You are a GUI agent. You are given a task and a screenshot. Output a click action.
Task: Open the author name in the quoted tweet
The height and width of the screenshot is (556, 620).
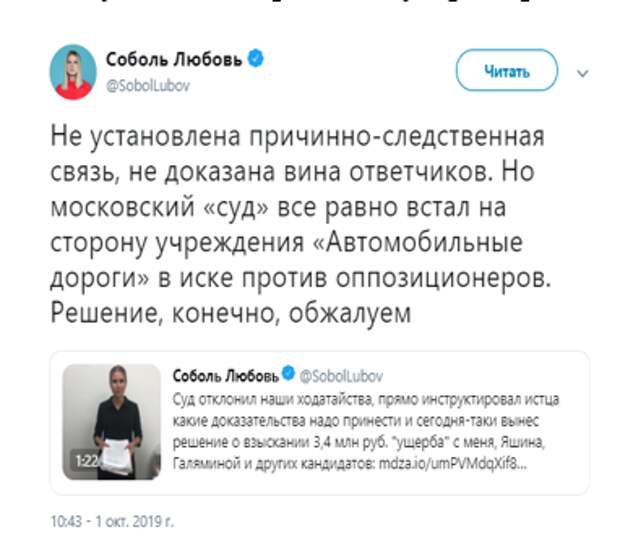click(x=226, y=376)
